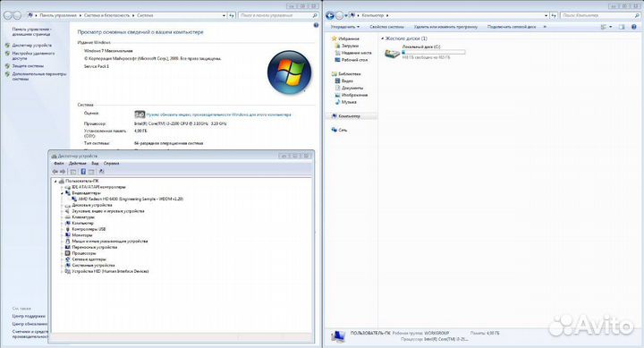Click Help icon in explorer window toolbar
This screenshot has width=644, height=348.
coord(634,27)
